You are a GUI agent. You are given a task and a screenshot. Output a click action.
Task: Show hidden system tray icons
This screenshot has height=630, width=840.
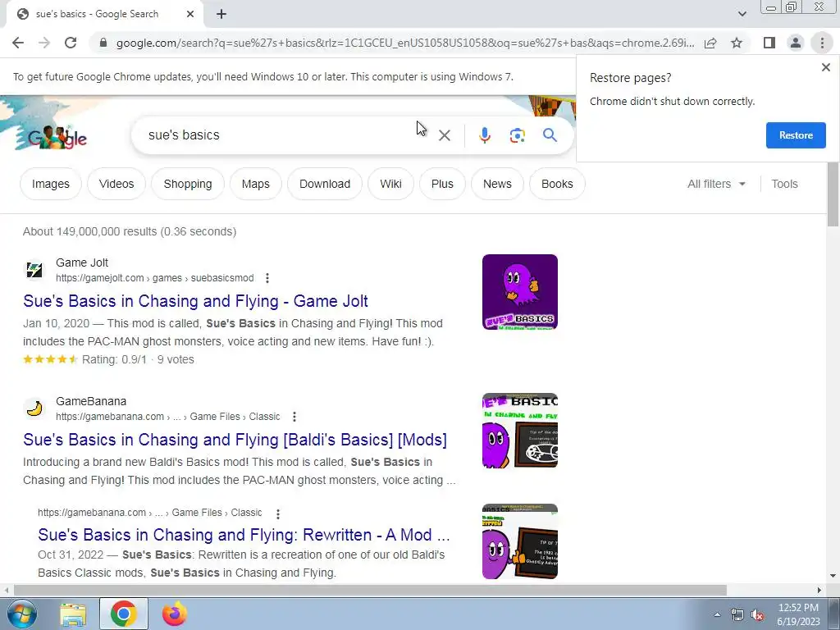(717, 614)
